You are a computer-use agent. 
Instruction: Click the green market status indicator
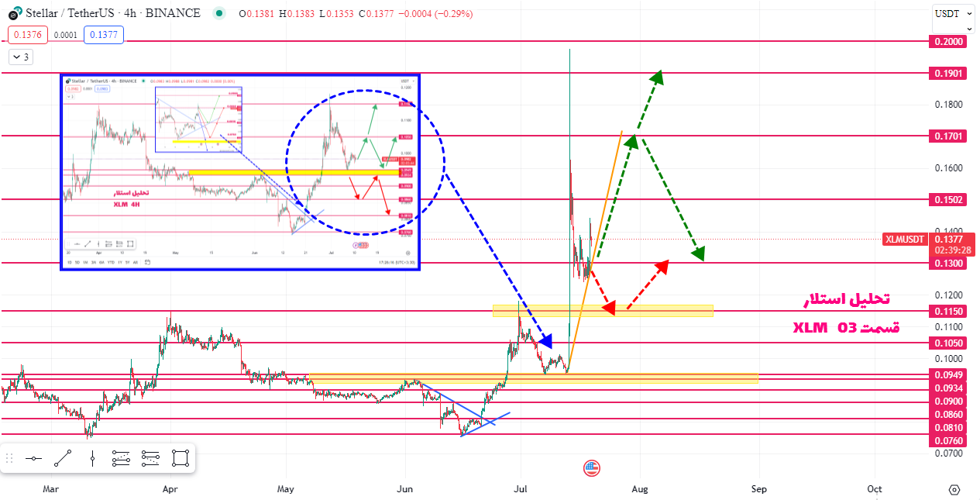click(221, 13)
